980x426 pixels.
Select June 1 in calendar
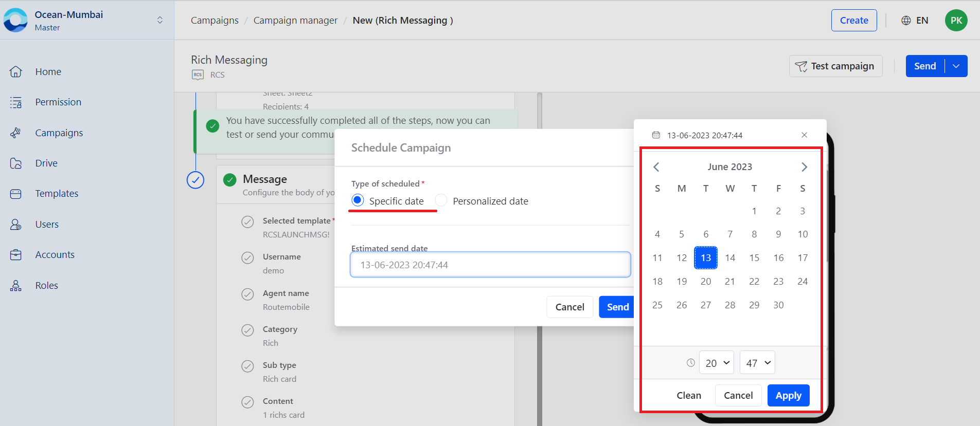pos(754,211)
